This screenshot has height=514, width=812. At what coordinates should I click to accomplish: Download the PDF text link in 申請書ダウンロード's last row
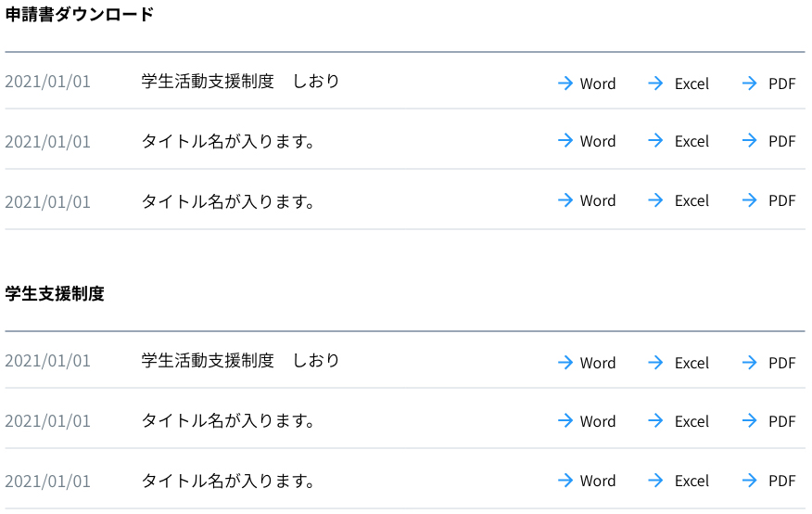pyautogui.click(x=781, y=201)
